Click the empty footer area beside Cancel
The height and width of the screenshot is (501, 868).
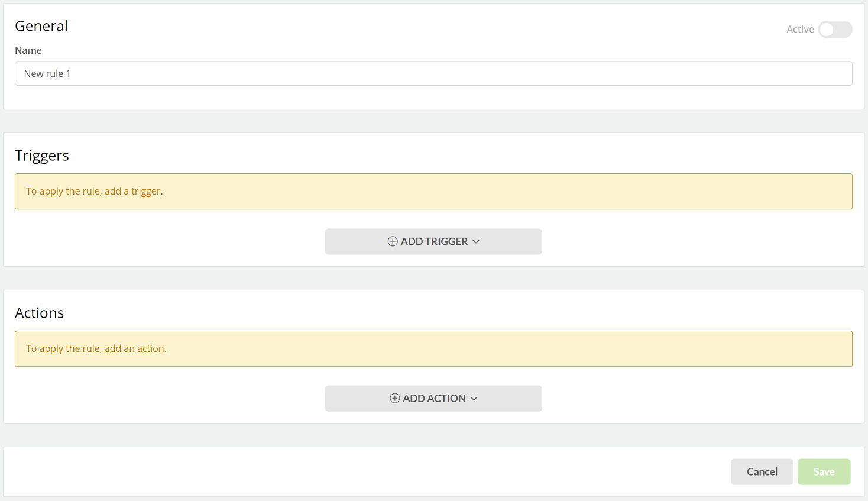tap(367, 472)
